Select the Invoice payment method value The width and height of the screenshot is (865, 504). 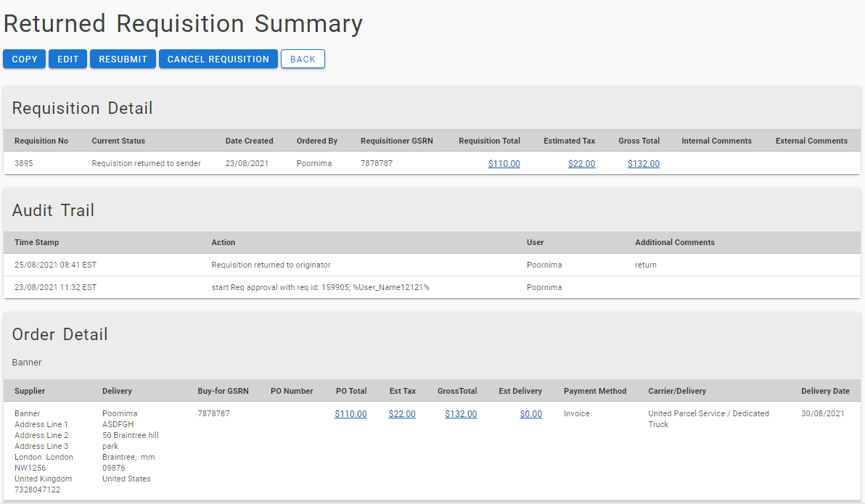pos(576,413)
